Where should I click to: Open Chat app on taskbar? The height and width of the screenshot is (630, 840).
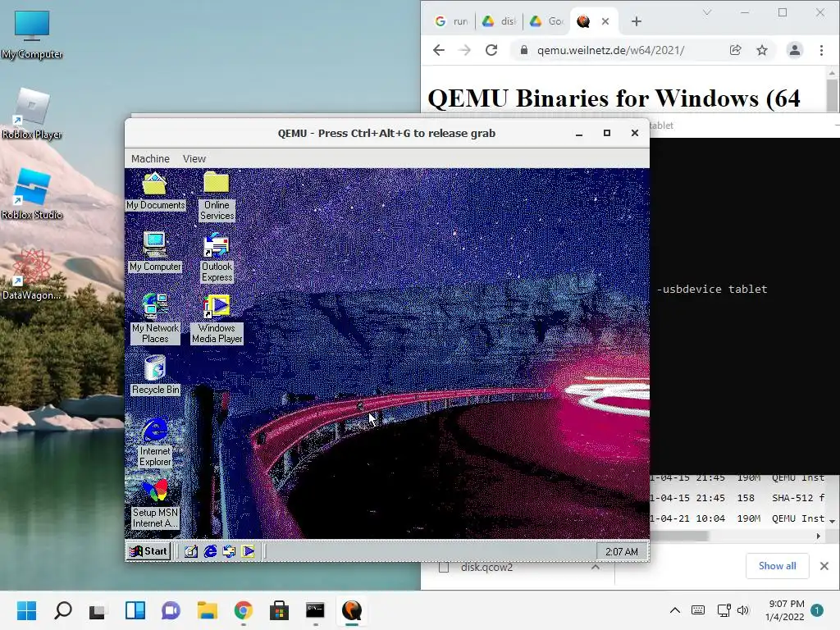[171, 610]
